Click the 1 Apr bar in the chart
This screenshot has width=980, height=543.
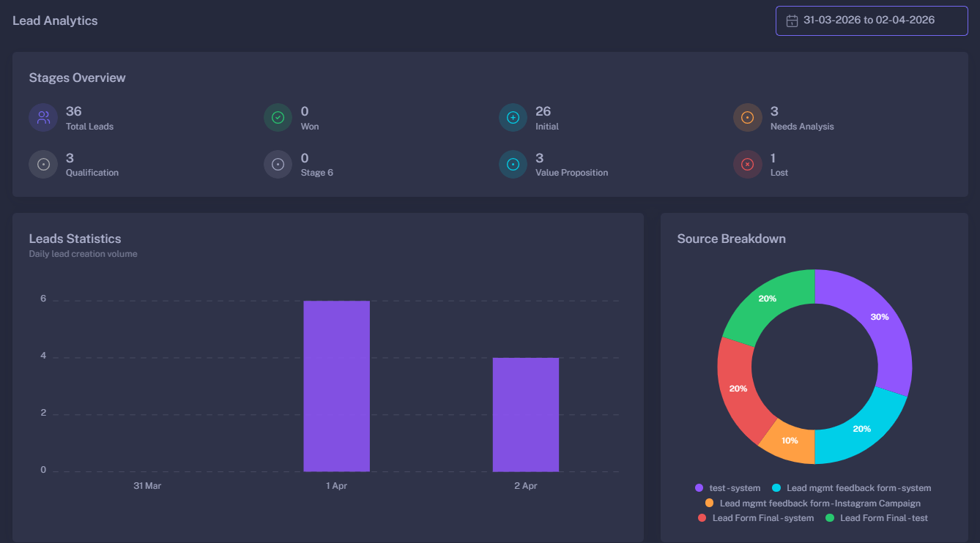tap(336, 385)
